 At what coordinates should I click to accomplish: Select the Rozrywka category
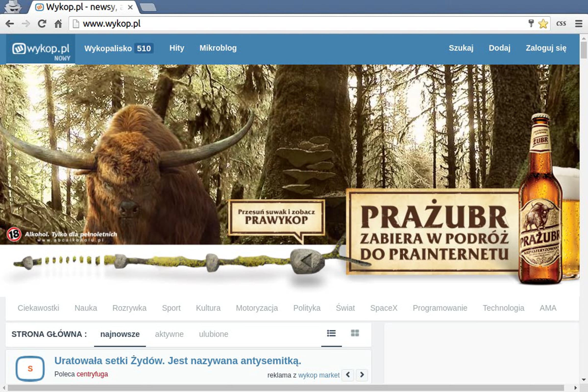[x=130, y=308]
